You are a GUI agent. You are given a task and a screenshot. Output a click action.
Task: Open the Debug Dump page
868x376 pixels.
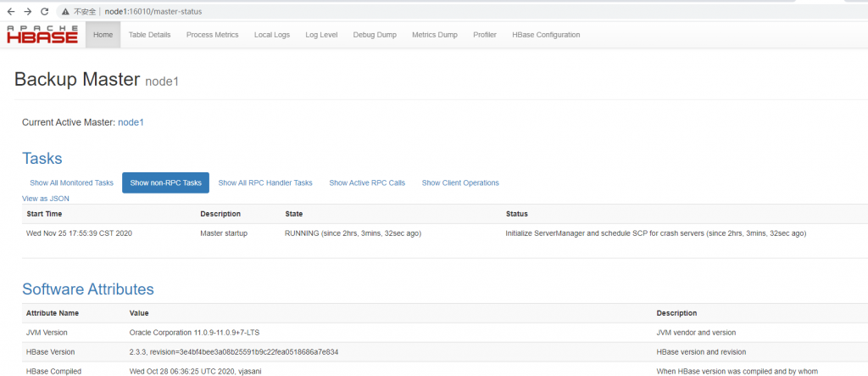(x=375, y=35)
